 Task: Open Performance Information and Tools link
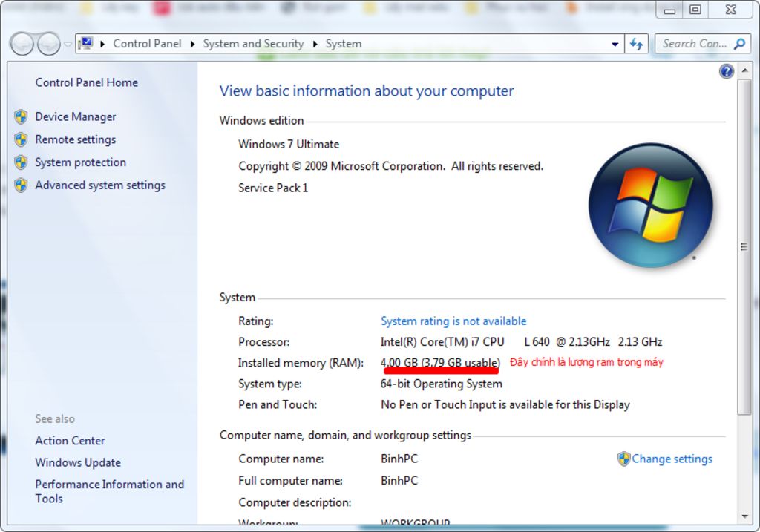[x=110, y=491]
